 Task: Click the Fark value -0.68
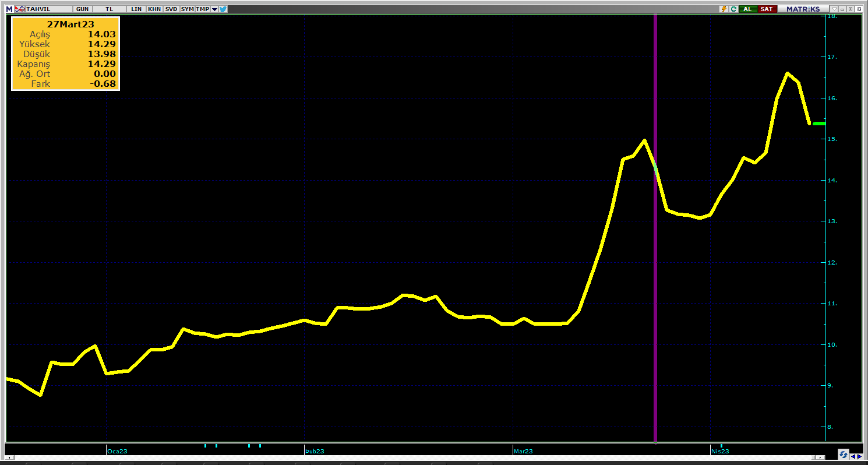pos(103,84)
